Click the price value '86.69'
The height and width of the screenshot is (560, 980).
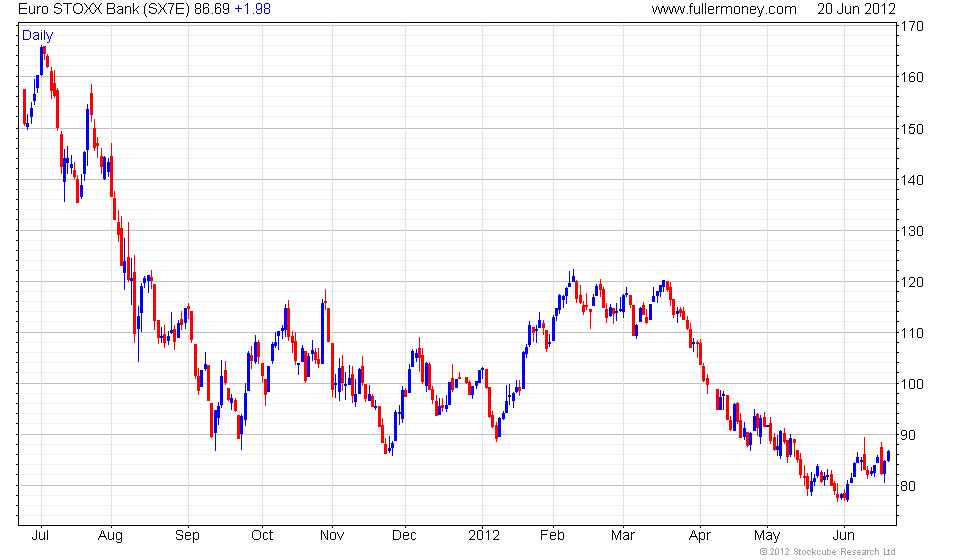212,9
